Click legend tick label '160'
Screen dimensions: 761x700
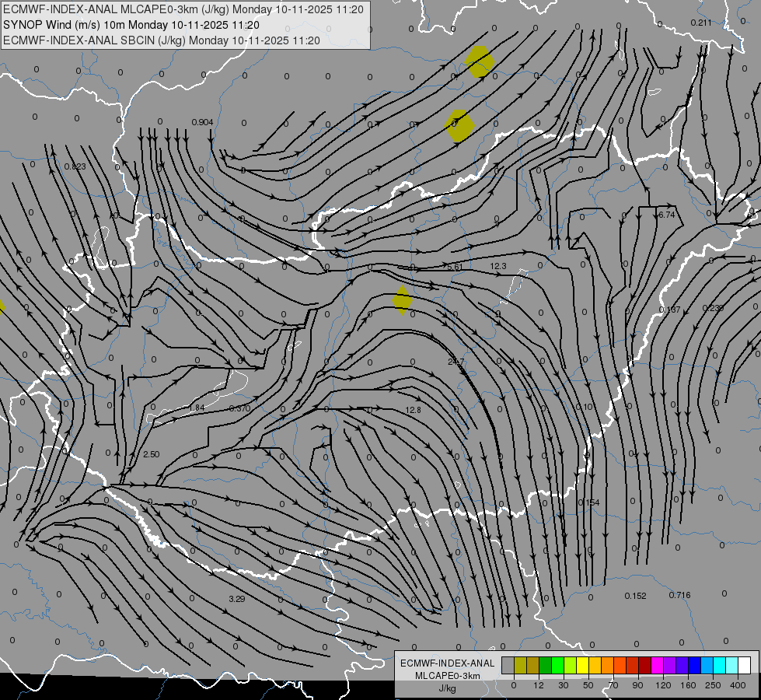688,685
